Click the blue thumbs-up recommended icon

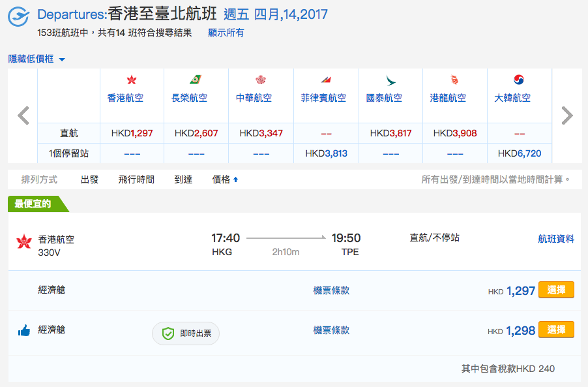click(x=24, y=330)
